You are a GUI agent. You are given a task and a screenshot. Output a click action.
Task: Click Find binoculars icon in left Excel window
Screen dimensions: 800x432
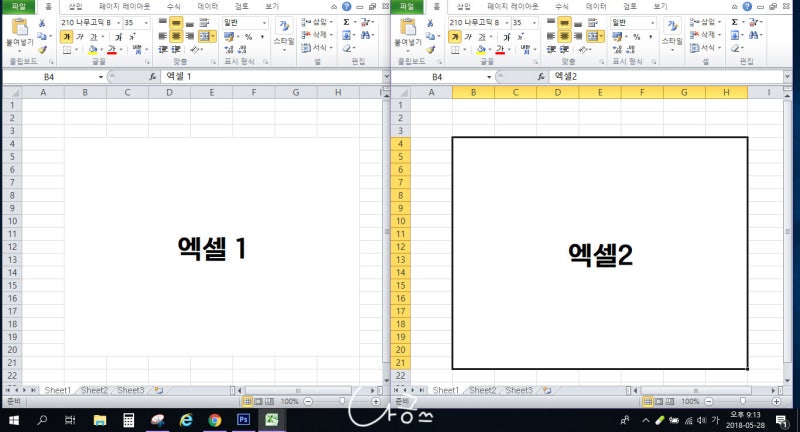365,35
